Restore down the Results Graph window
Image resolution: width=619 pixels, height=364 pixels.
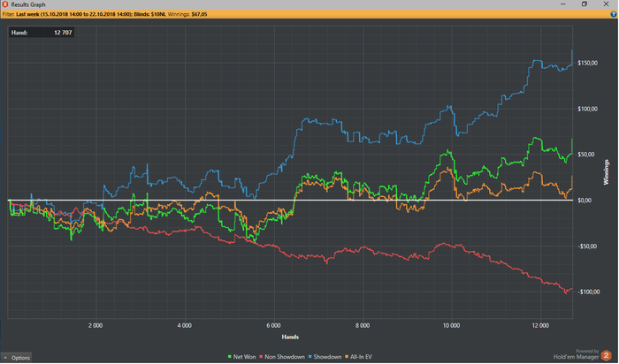coord(585,4)
